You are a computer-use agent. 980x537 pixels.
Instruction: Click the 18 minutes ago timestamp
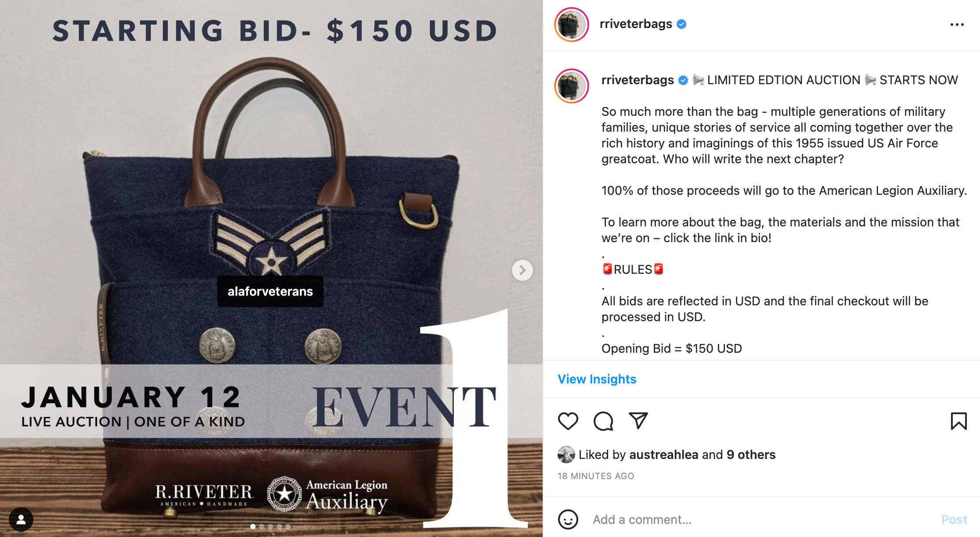click(596, 476)
